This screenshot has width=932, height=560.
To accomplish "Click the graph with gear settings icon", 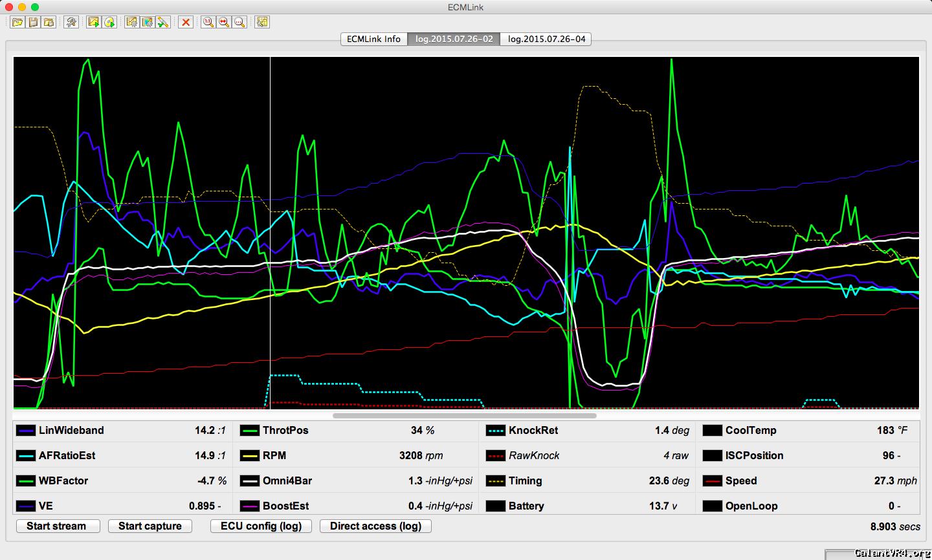I will 132,22.
